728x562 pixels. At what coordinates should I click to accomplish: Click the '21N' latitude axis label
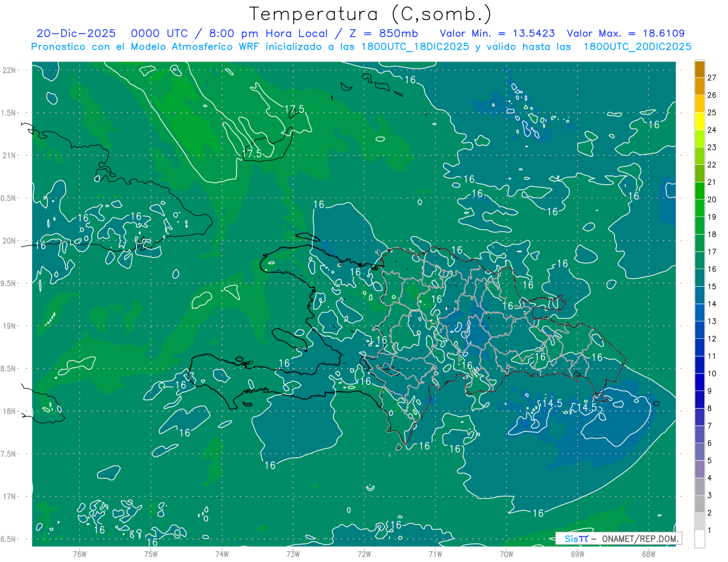(8, 155)
